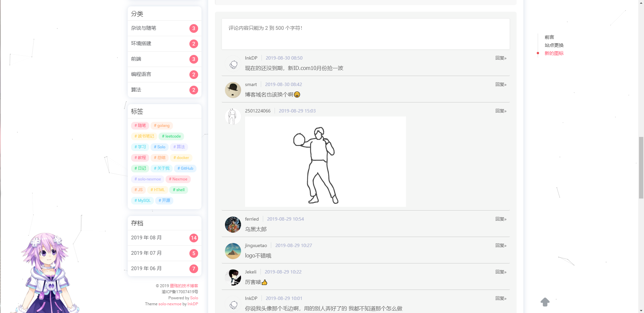Screen dimensions: 644x313
Task: Click the comment input box
Action: 365,34
